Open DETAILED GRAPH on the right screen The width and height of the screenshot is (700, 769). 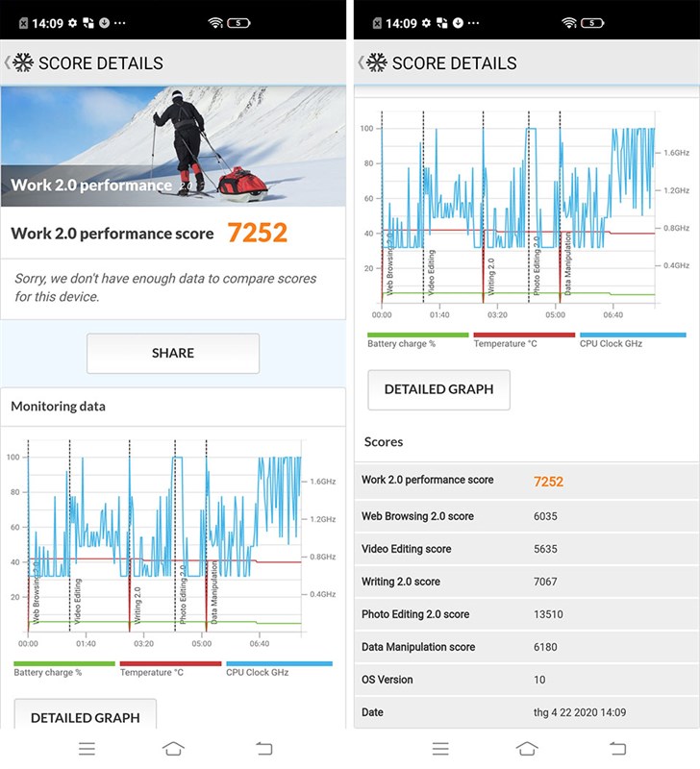point(439,389)
